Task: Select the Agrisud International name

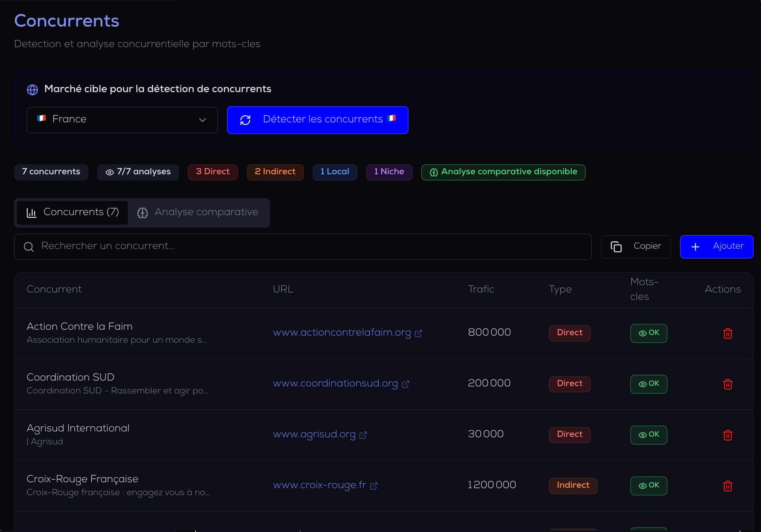Action: pyautogui.click(x=78, y=428)
